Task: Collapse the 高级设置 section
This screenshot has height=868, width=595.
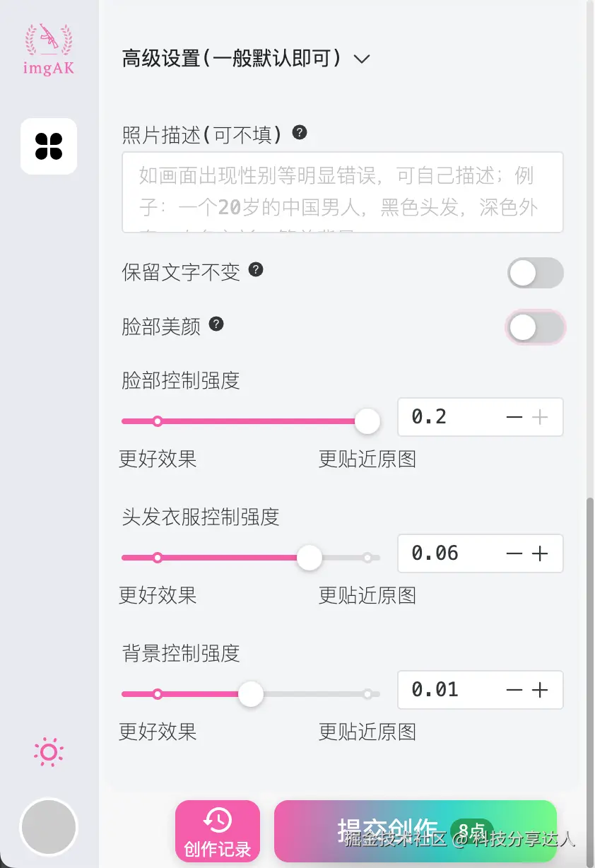Action: [361, 59]
